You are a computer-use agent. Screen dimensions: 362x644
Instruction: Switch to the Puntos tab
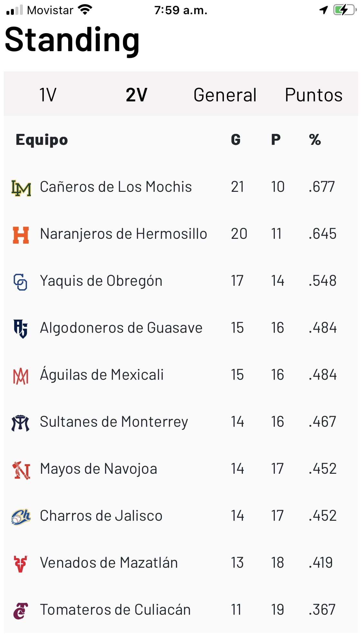coord(313,95)
